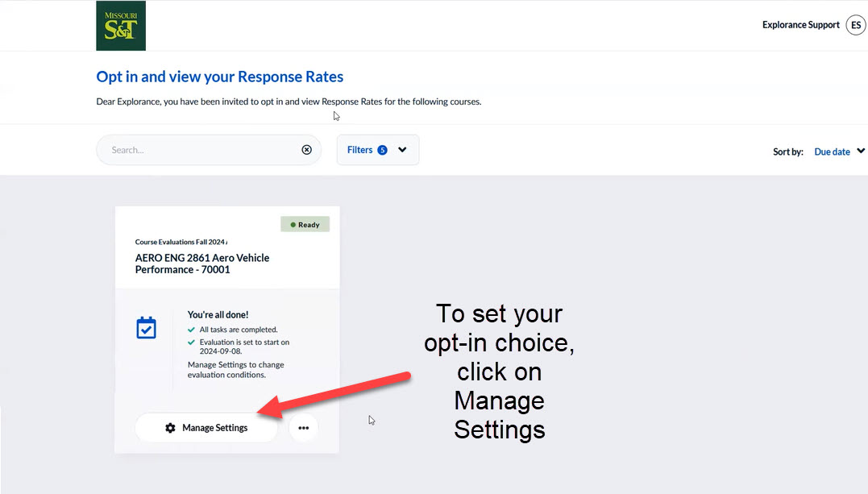The height and width of the screenshot is (494, 868).
Task: Clear the search field using the X icon
Action: [306, 149]
